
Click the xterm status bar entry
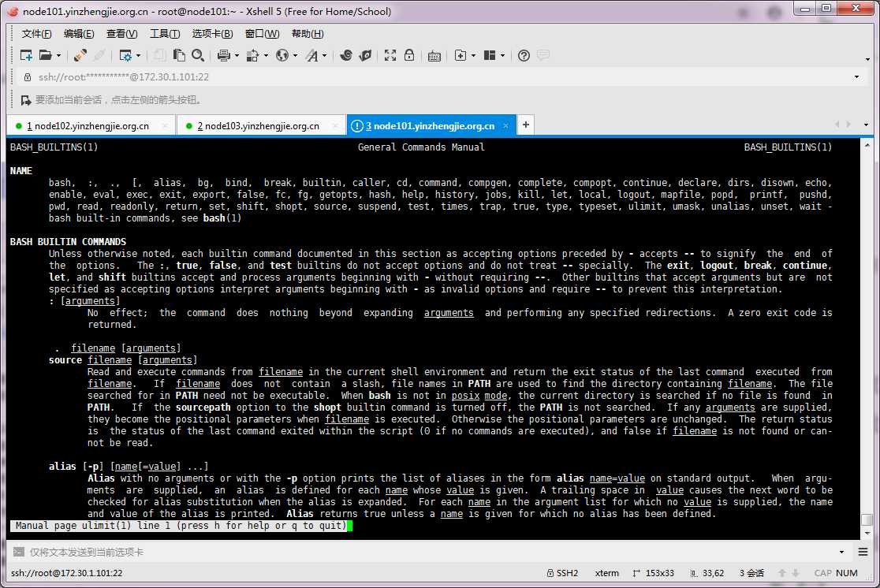[606, 573]
